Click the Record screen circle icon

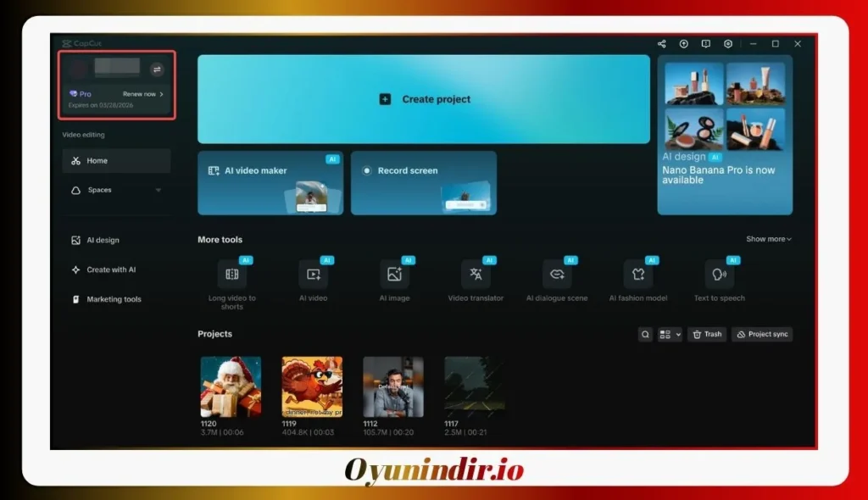(366, 170)
